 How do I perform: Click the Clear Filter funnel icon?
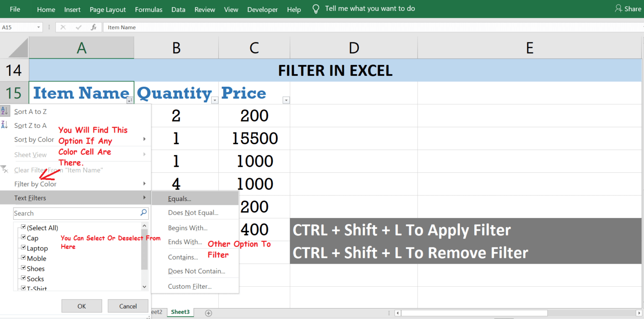pos(5,169)
